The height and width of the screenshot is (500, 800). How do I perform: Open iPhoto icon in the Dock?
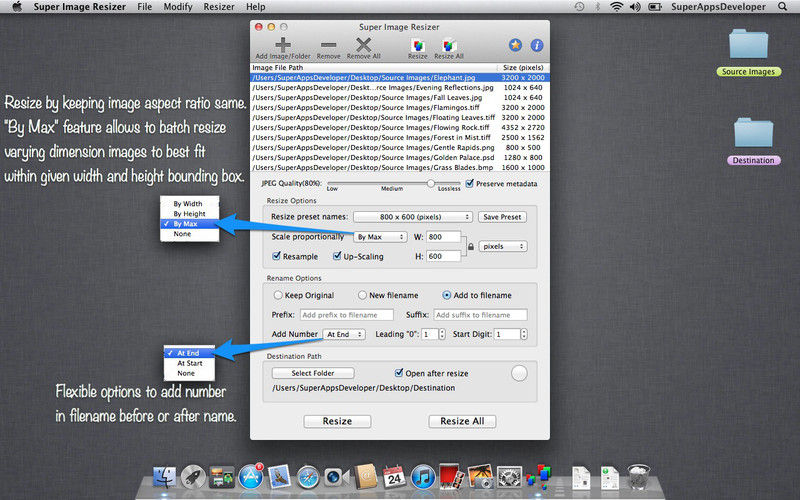pyautogui.click(x=480, y=477)
